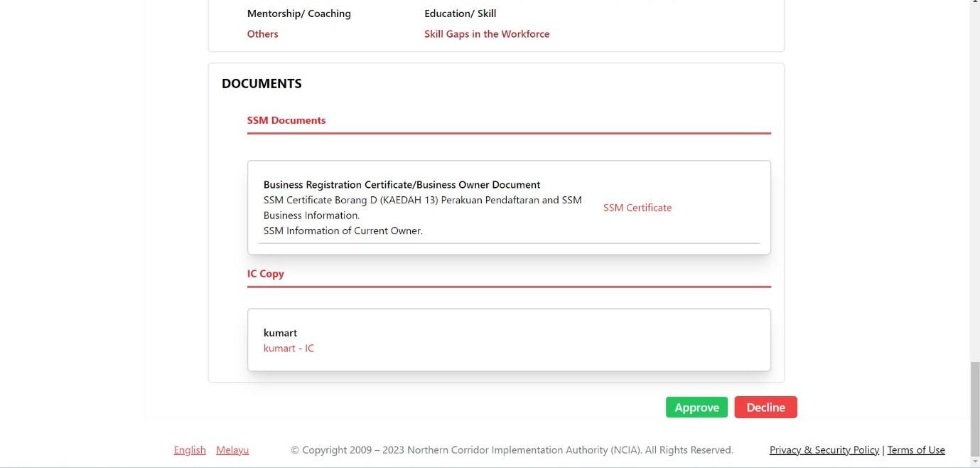Switch language to Melayu

[232, 450]
